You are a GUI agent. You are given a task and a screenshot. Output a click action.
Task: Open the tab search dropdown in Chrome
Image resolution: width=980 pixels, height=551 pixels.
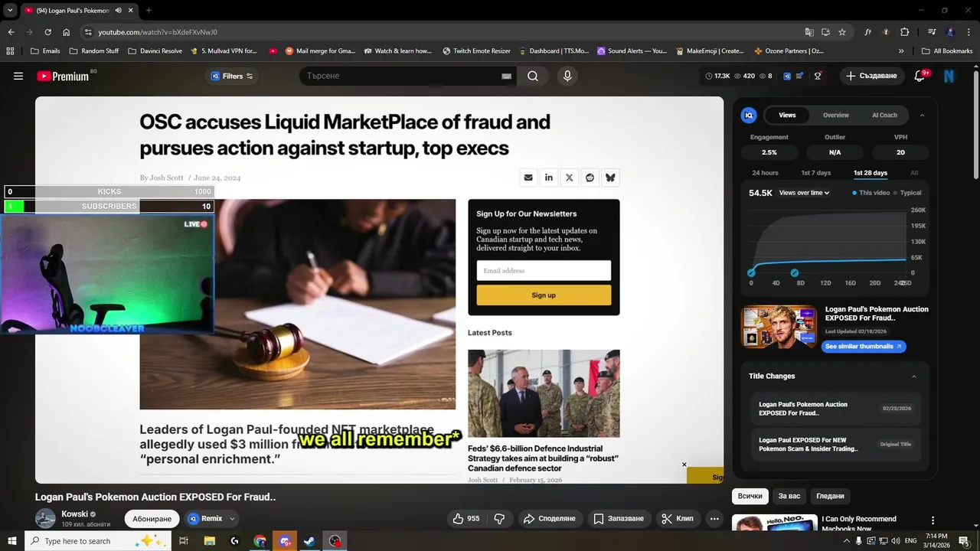pos(10,10)
